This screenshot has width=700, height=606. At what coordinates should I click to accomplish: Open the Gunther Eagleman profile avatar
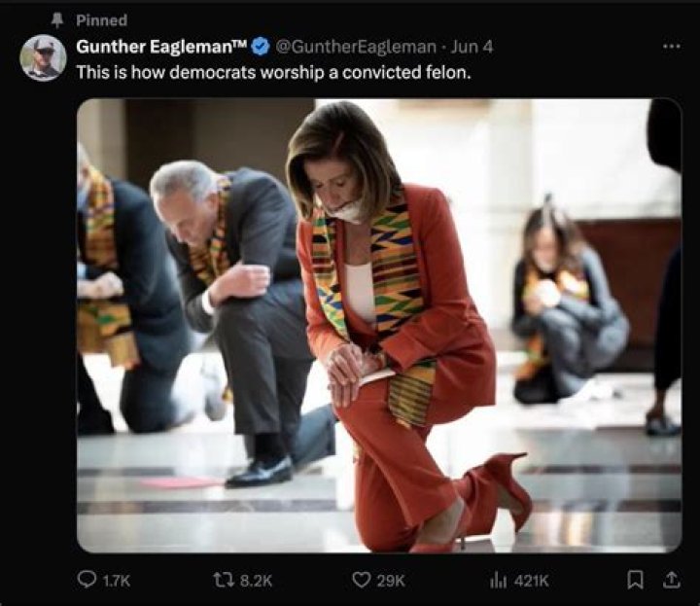43,57
